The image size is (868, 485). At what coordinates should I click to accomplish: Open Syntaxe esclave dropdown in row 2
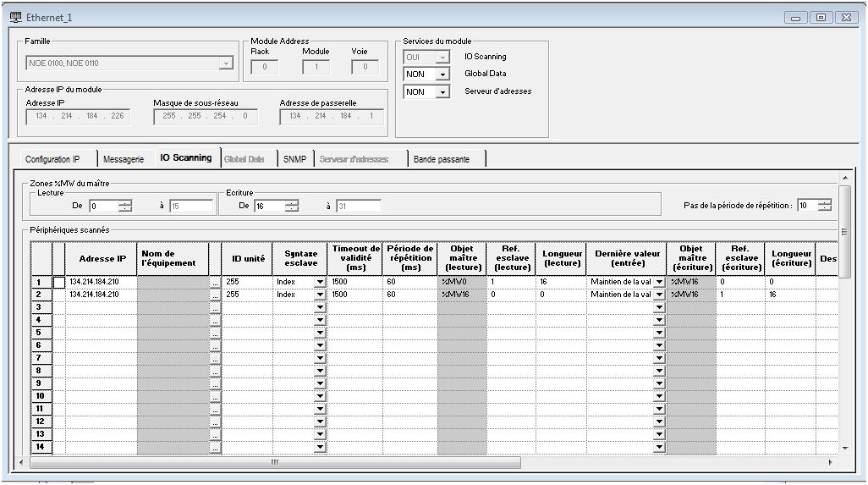tap(320, 295)
